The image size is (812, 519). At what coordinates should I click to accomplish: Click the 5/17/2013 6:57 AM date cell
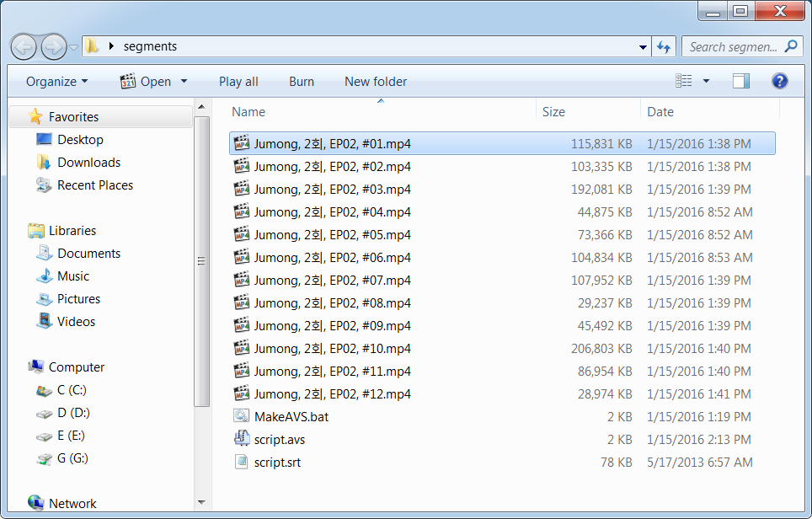pyautogui.click(x=700, y=462)
